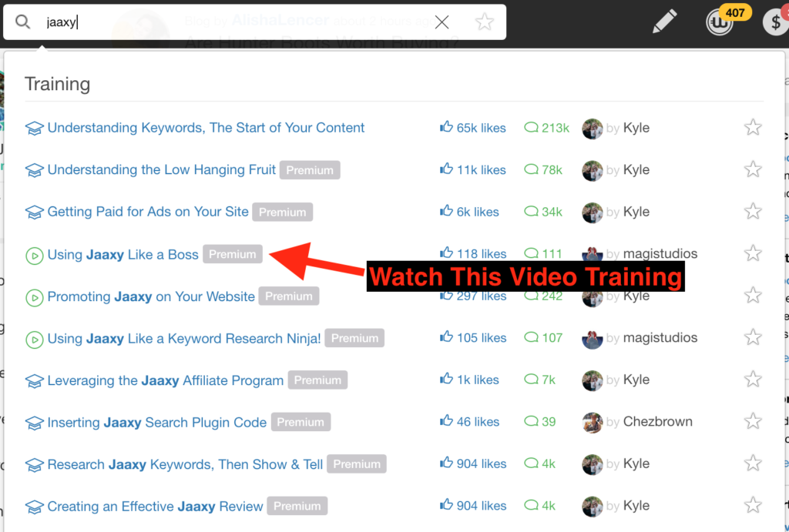Open Using Jaaxy Like a Keyword Research Ninja
This screenshot has height=532, width=789.
184,339
